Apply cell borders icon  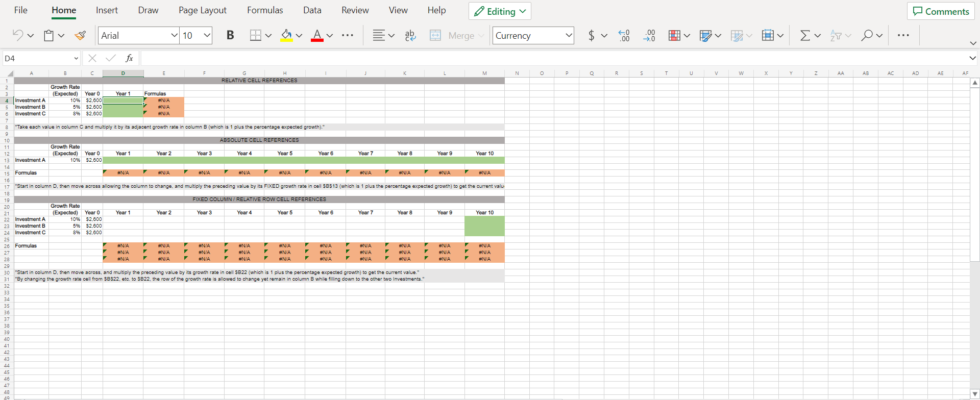point(256,35)
